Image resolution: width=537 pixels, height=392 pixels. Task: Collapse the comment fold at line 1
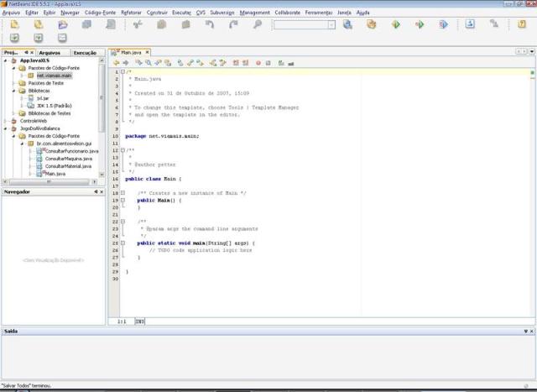tap(123, 72)
